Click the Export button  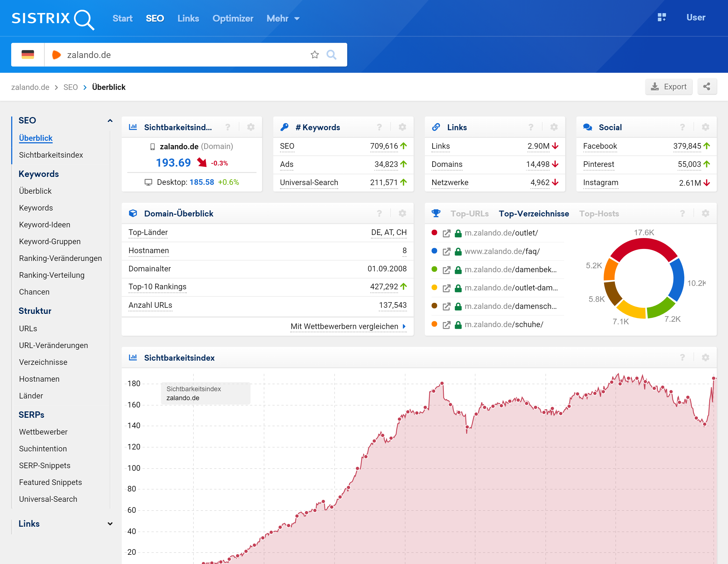pyautogui.click(x=668, y=87)
